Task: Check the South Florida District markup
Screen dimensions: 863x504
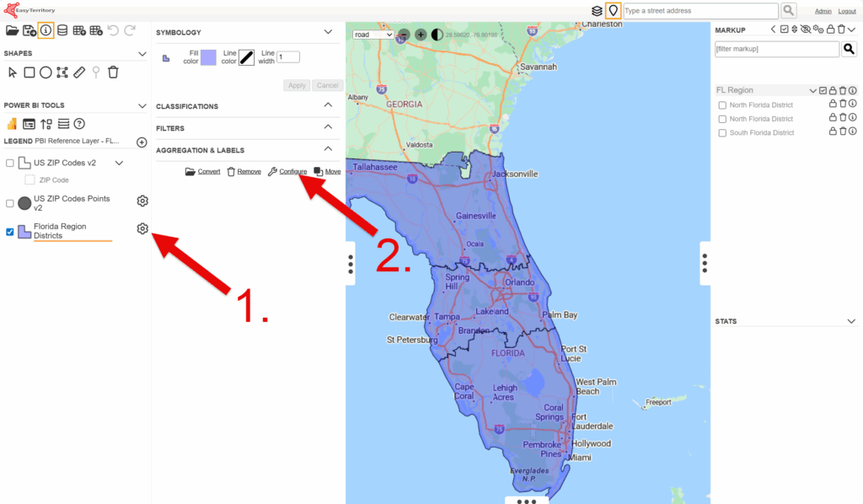Action: pyautogui.click(x=722, y=133)
